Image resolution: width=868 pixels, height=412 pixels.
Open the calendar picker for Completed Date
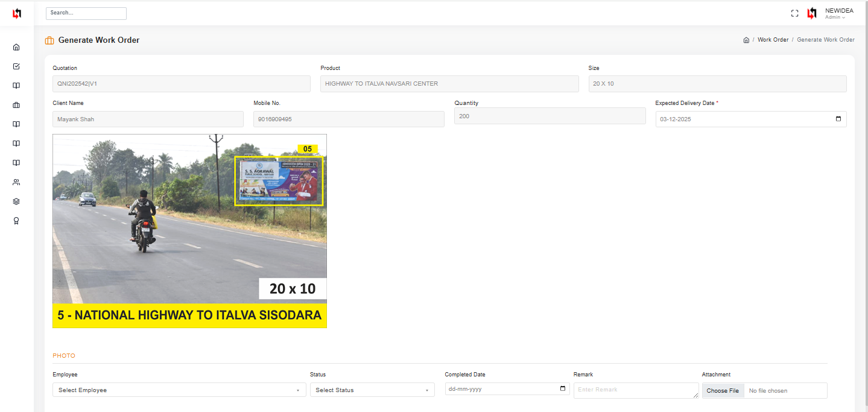pyautogui.click(x=562, y=389)
